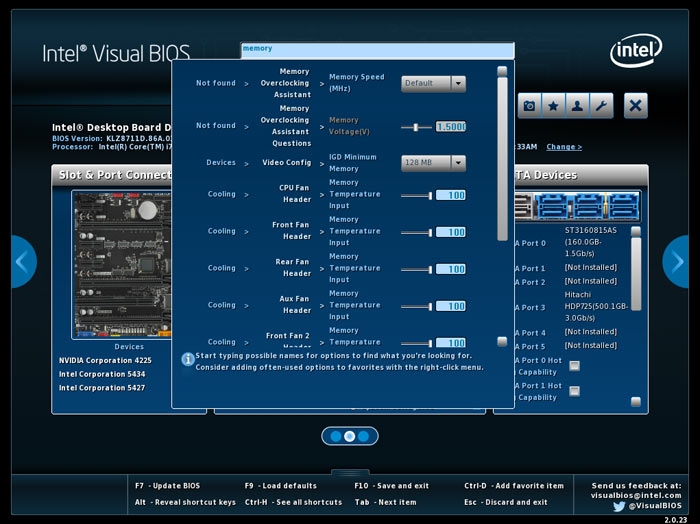Open favorites with the star icon
Image resolution: width=700 pixels, height=524 pixels.
pyautogui.click(x=553, y=106)
